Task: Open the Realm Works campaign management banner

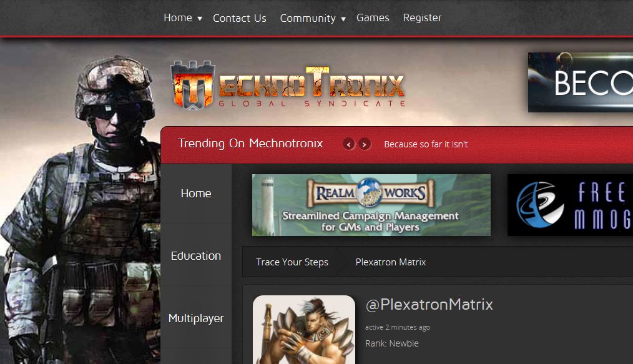Action: 371,205
